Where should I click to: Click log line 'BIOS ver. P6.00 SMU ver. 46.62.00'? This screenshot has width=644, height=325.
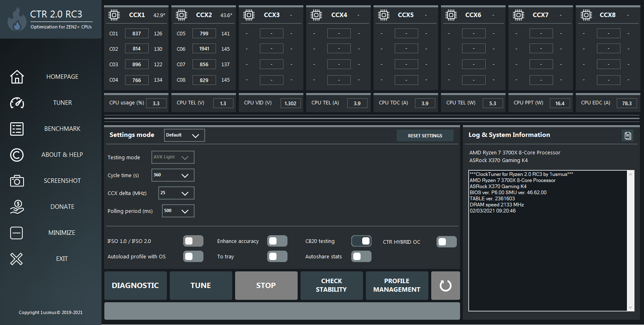(508, 193)
